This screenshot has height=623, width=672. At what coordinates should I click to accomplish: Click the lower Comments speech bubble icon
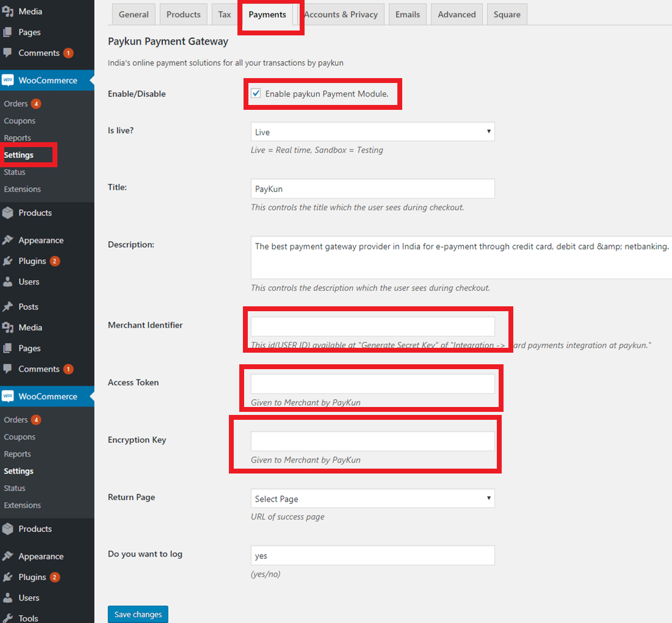click(x=8, y=369)
